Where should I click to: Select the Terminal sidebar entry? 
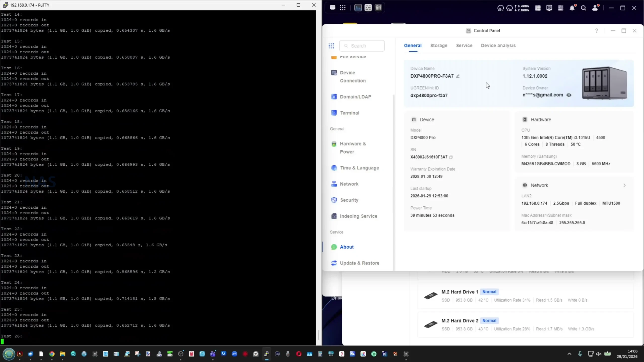[x=349, y=113]
